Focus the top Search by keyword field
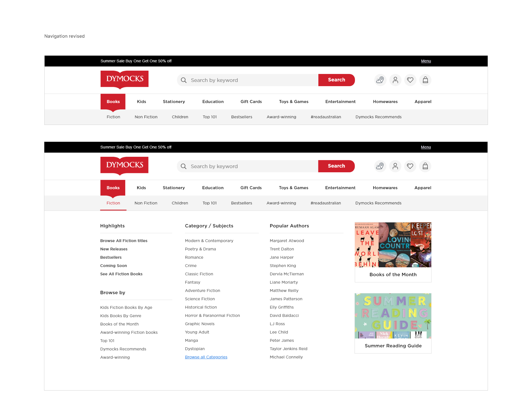This screenshot has height=413, width=532. tap(247, 80)
